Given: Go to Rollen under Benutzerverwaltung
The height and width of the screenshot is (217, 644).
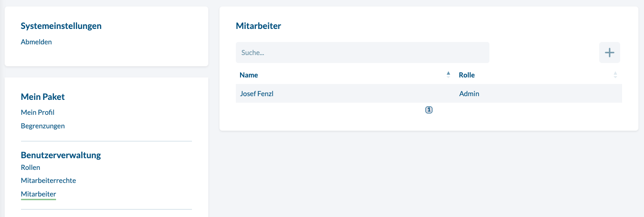Looking at the screenshot, I should pos(30,168).
